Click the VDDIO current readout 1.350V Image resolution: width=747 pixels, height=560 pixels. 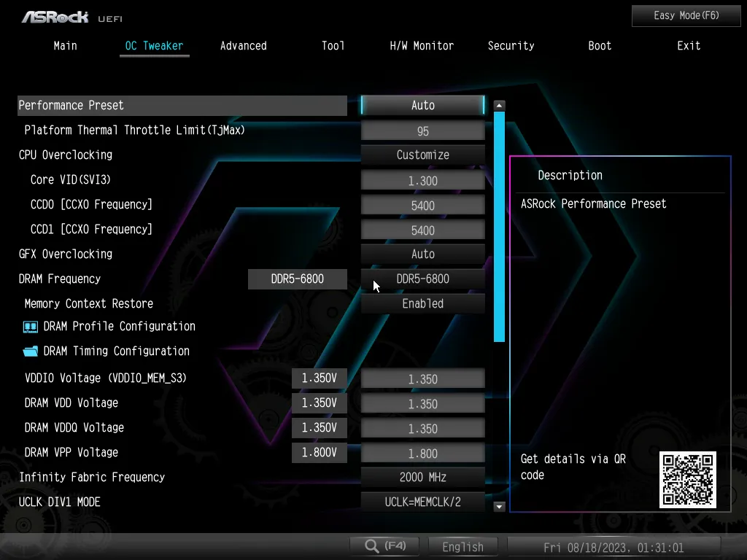coord(320,378)
